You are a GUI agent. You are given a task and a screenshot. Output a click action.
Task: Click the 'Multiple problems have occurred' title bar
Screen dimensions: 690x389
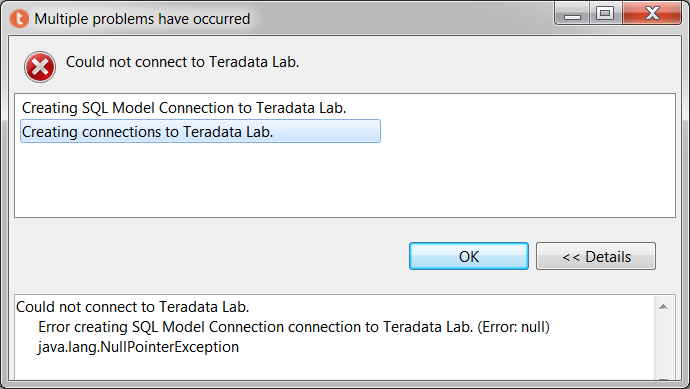coord(142,19)
